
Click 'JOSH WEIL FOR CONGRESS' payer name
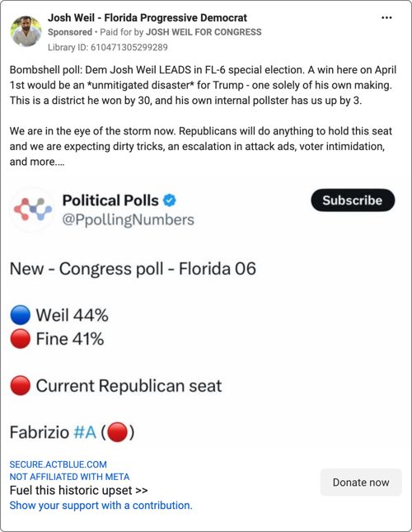pos(204,32)
